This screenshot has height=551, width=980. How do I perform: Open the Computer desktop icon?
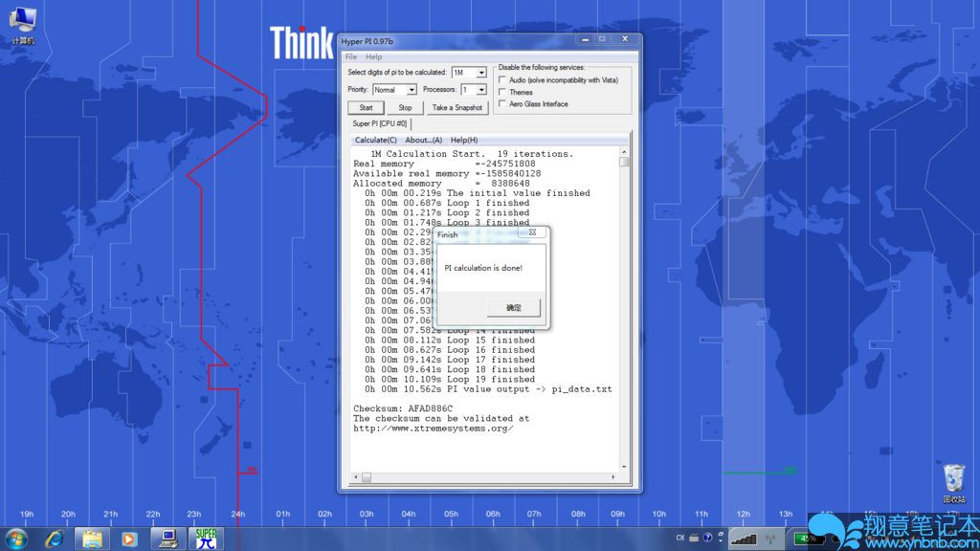[x=23, y=25]
